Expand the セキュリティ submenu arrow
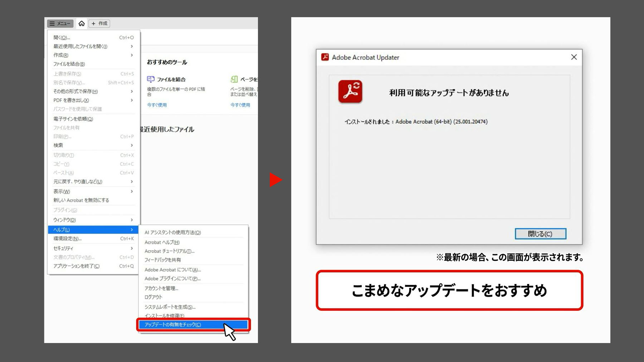644x362 pixels. (x=132, y=248)
